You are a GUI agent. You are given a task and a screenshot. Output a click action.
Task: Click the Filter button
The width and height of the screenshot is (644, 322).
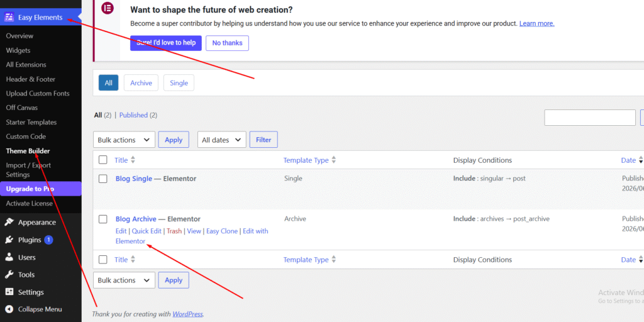[264, 140]
